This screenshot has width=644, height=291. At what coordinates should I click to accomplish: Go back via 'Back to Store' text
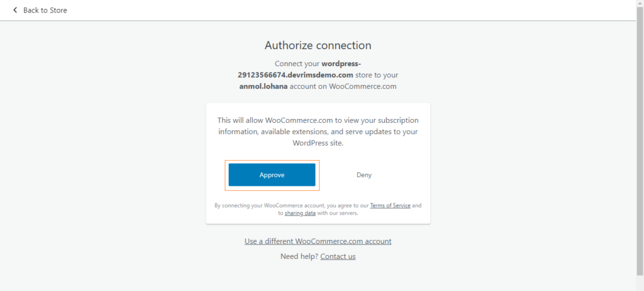45,10
